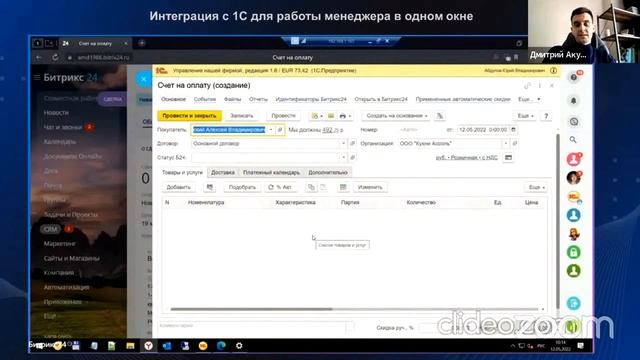Viewport: 640px width, 360px height.
Task: Click the print icon in invoice toolbar
Action: [343, 116]
